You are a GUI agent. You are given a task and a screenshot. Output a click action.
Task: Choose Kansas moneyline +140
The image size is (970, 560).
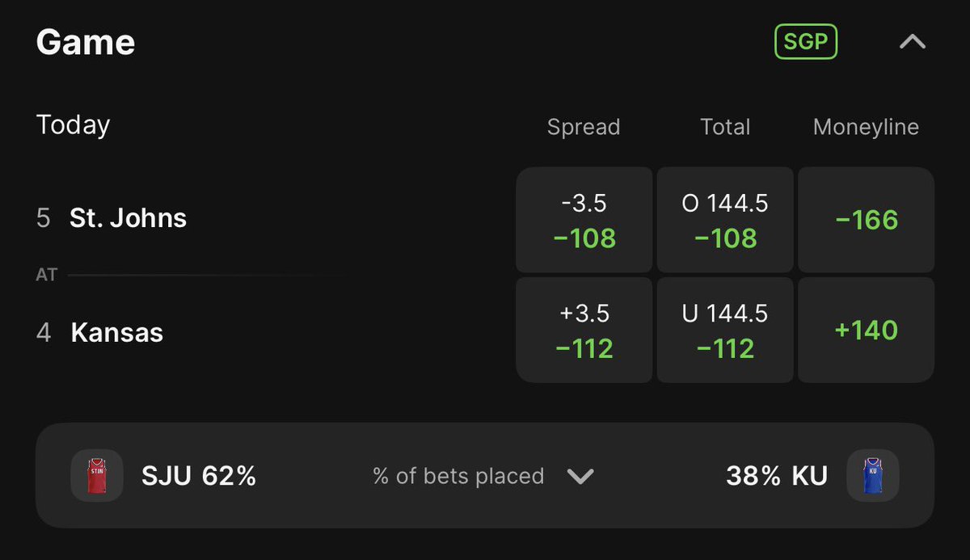(866, 331)
